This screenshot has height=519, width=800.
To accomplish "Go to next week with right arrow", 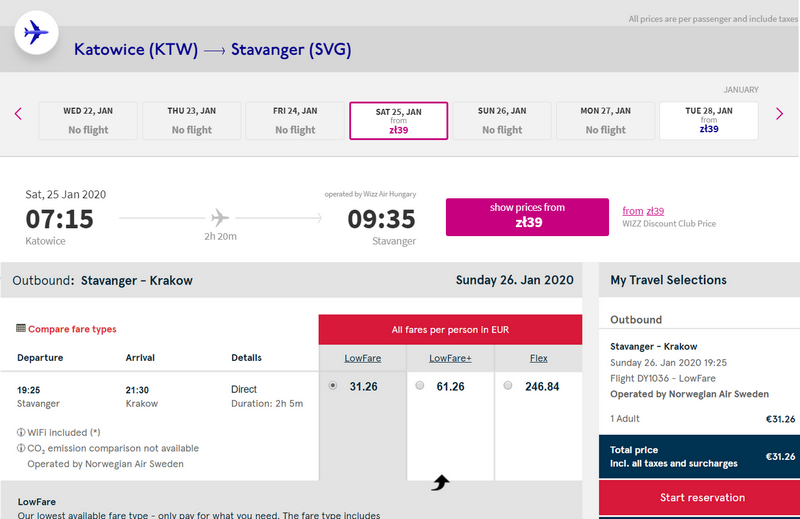I will [779, 114].
